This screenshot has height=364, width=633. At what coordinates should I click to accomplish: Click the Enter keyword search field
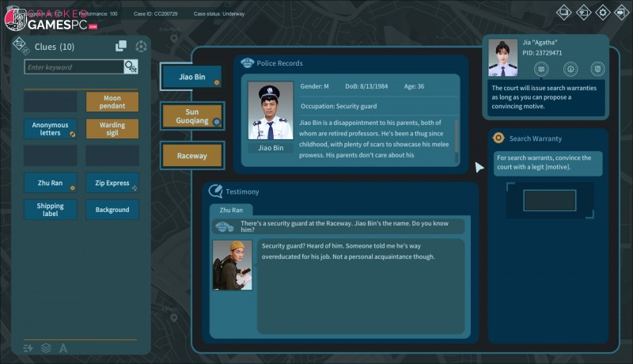(73, 67)
